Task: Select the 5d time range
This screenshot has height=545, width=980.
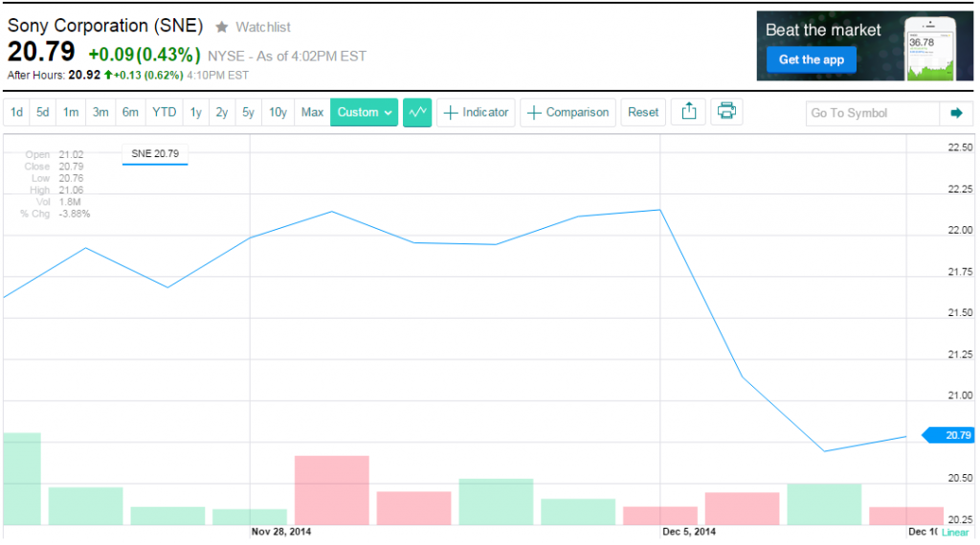Action: 42,113
